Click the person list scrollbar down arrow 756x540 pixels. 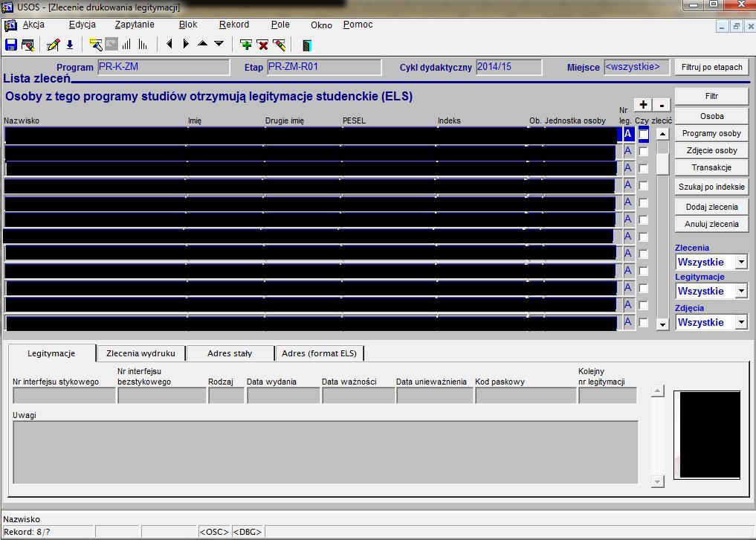662,325
